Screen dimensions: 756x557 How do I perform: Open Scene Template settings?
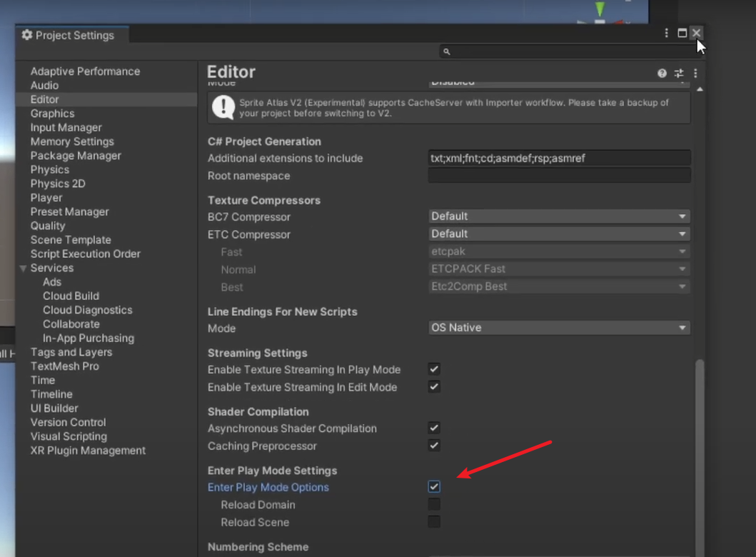pos(71,240)
